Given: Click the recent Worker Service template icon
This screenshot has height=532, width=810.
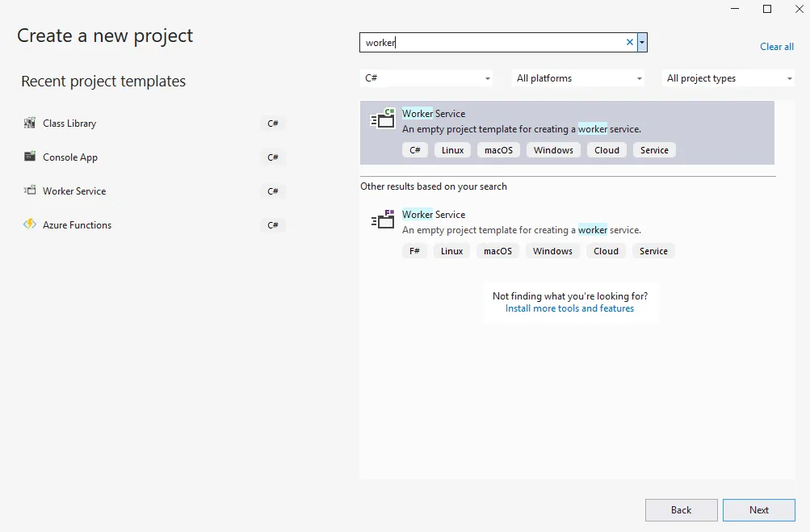Looking at the screenshot, I should point(30,191).
